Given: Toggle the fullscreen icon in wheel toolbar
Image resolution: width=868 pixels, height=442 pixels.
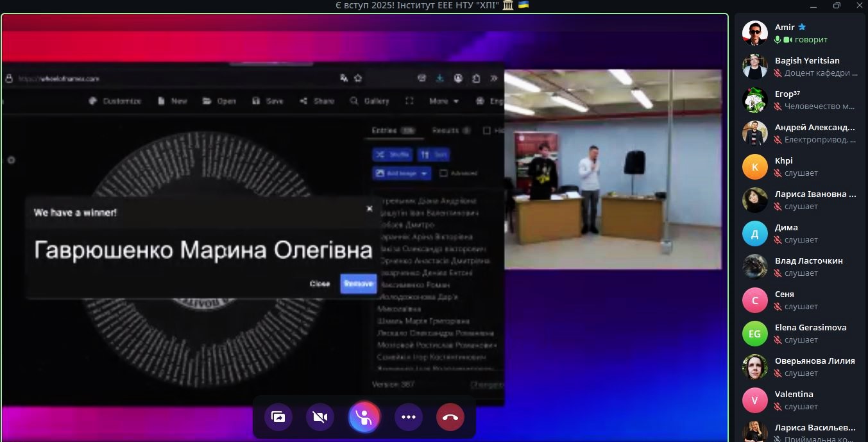Looking at the screenshot, I should click(409, 101).
